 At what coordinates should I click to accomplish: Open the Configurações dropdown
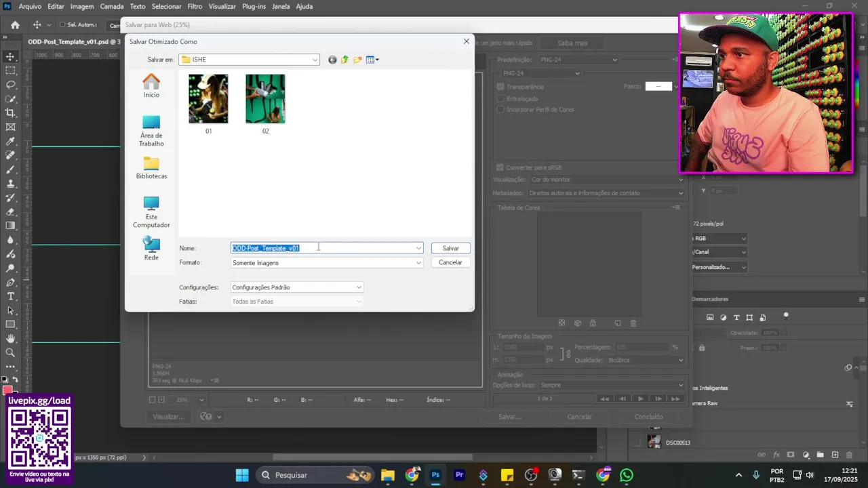[297, 287]
